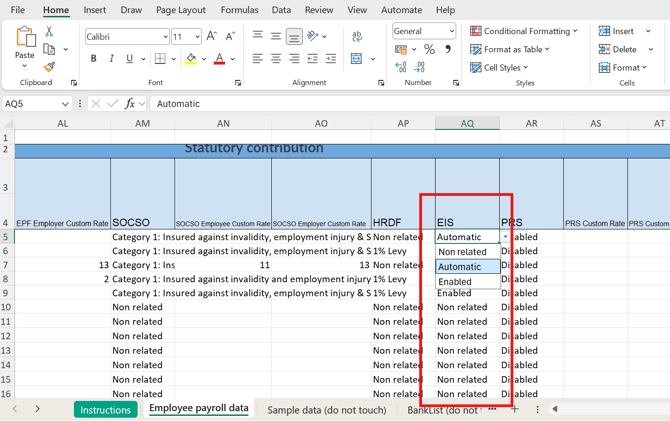Open the General number format dropdown
The height and width of the screenshot is (421, 670).
point(452,31)
